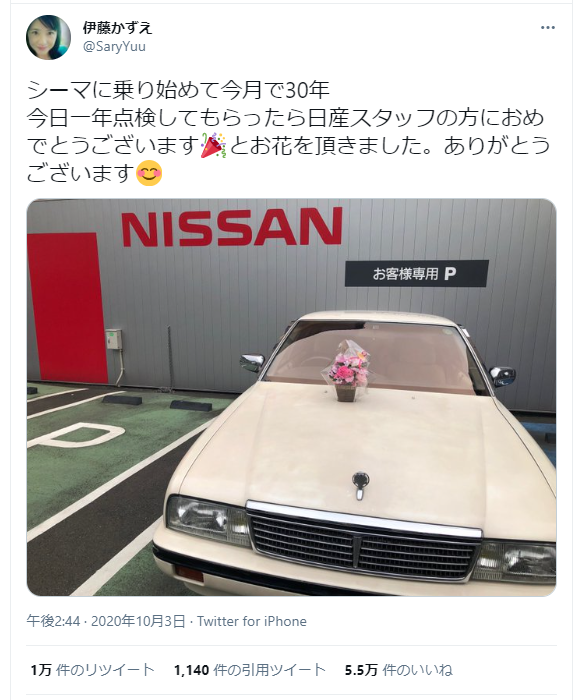The height and width of the screenshot is (700, 580).
Task: Click the smiling blush emoji after ございます
Action: tap(149, 173)
